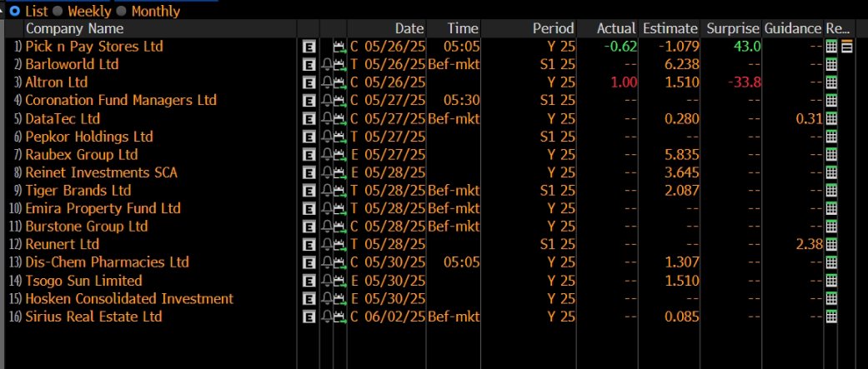Image resolution: width=868 pixels, height=369 pixels.
Task: Sort by the Time column header
Action: tap(462, 28)
